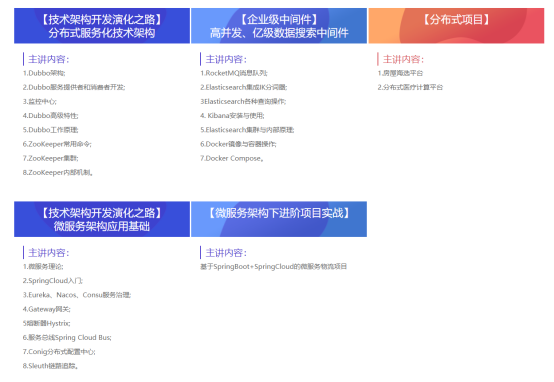Click the 分布式服务化技术架构 header banner

pyautogui.click(x=102, y=26)
